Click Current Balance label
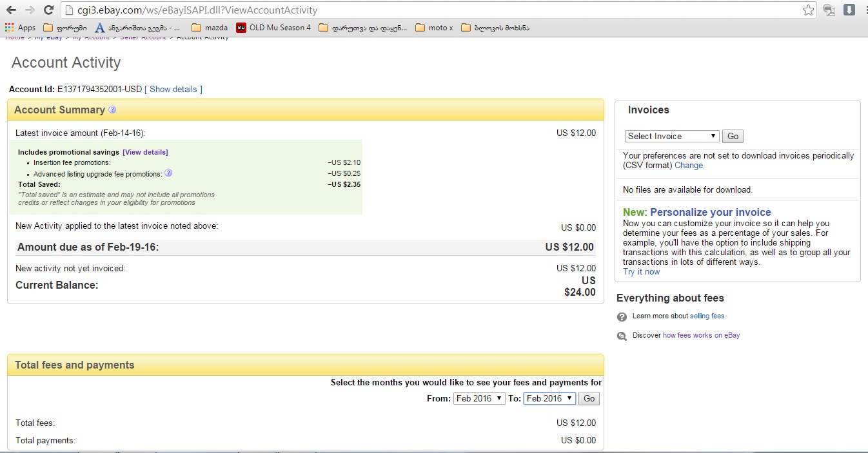This screenshot has width=868, height=453. 57,285
